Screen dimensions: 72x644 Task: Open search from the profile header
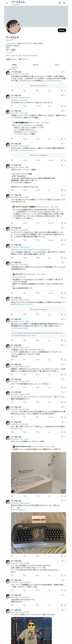tap(64, 3)
